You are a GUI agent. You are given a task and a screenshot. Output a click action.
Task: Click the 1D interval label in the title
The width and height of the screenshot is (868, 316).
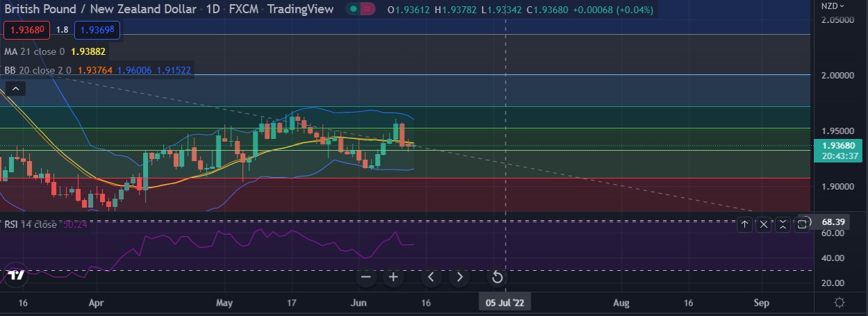(215, 10)
